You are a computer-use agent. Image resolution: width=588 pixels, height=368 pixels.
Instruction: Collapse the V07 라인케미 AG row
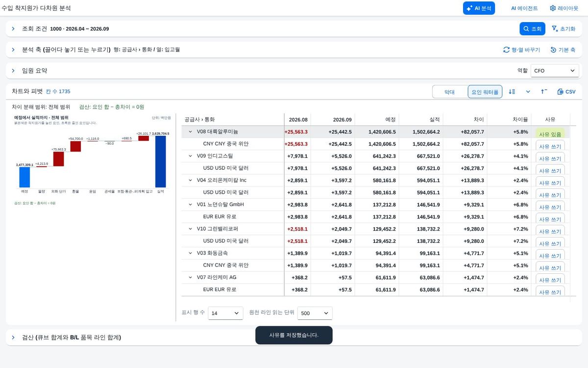pos(191,277)
